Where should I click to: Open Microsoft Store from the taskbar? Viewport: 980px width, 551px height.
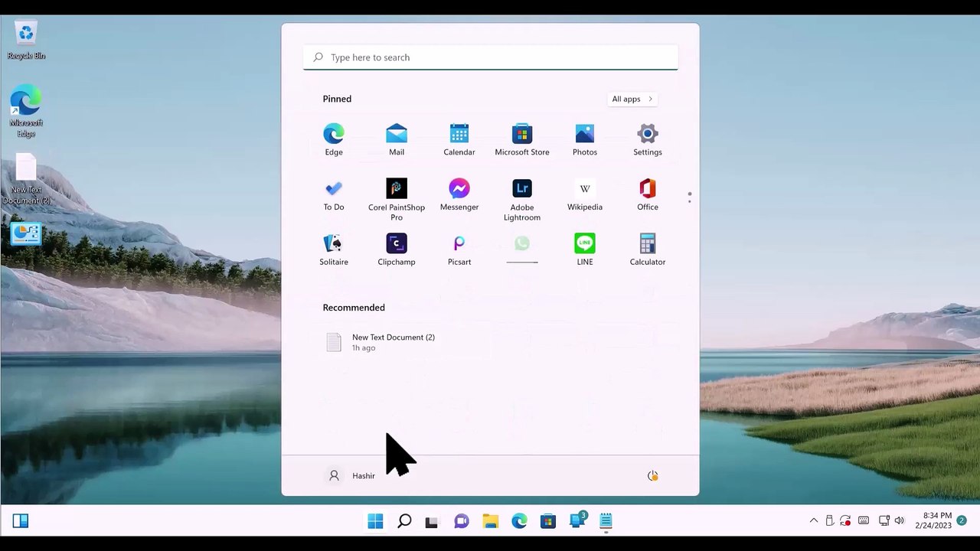[x=547, y=521]
